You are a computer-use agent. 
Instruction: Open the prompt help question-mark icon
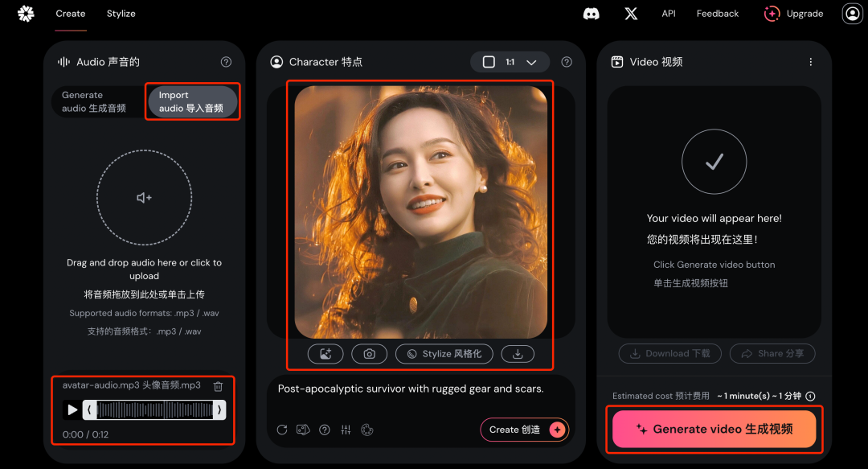point(325,430)
